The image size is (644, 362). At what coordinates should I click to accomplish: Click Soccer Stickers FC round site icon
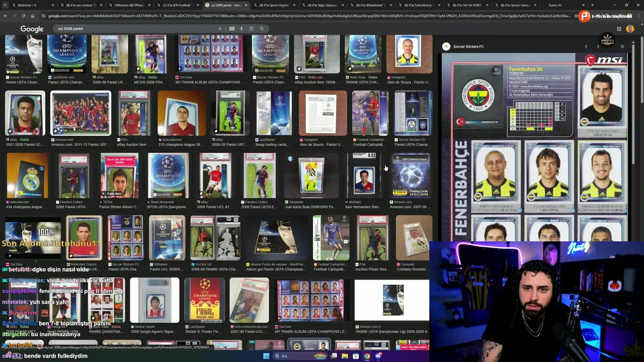[x=446, y=46]
